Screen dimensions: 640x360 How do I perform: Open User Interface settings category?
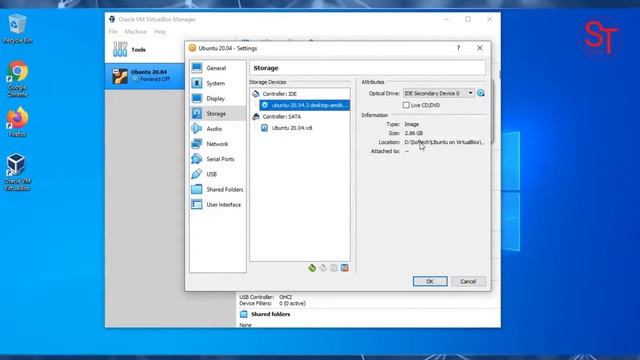click(218, 204)
